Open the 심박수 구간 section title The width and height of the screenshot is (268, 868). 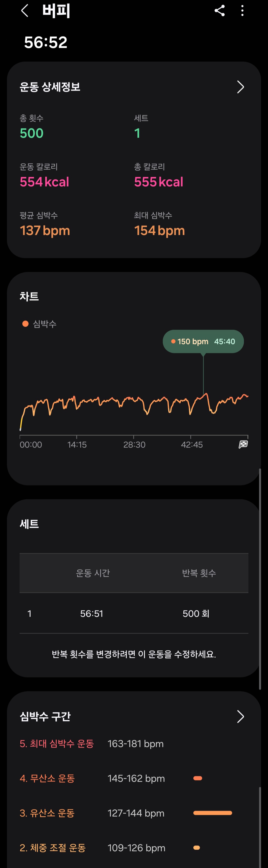pyautogui.click(x=45, y=716)
